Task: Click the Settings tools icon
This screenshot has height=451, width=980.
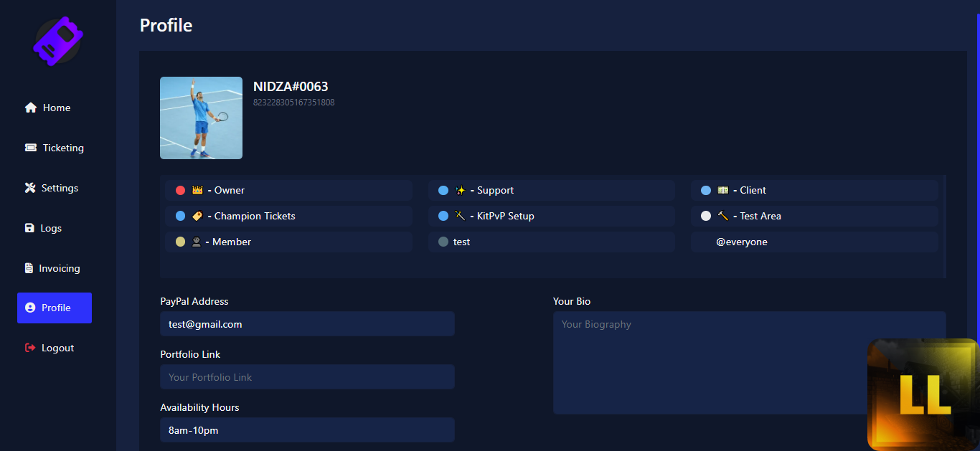Action: [30, 188]
